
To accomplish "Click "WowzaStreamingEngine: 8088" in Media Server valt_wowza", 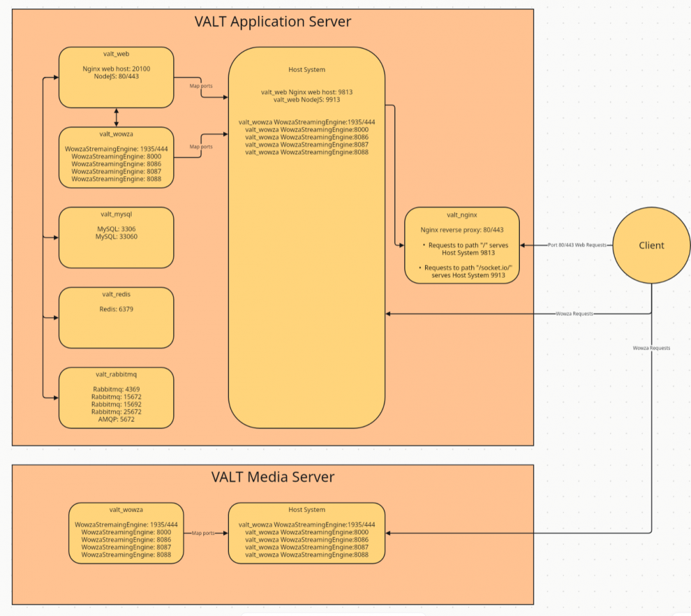I will (x=126, y=555).
